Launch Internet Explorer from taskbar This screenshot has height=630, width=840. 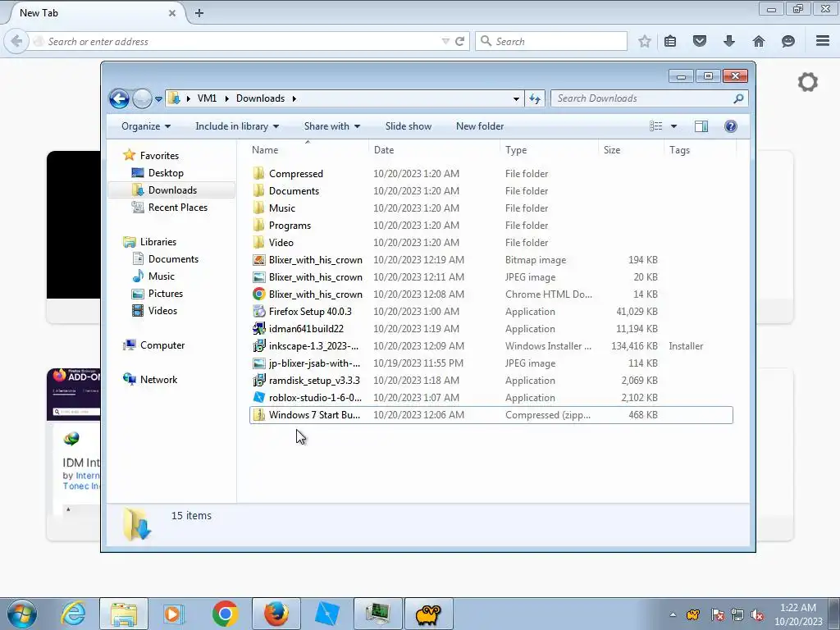click(73, 614)
